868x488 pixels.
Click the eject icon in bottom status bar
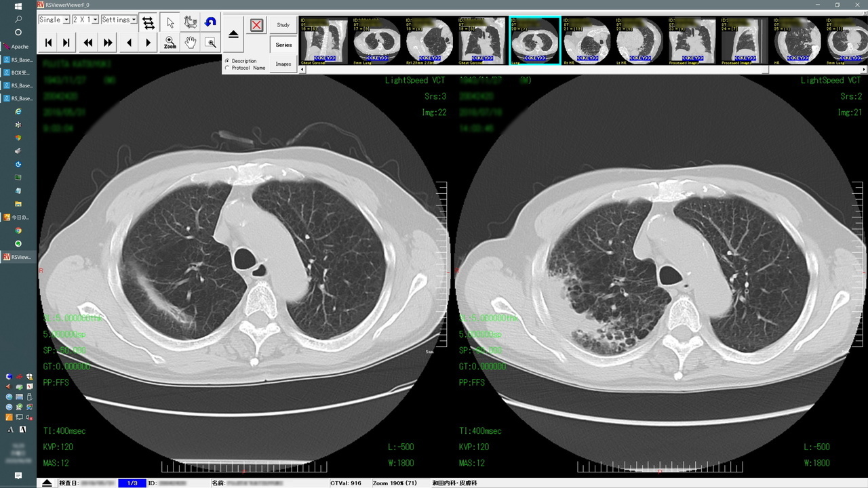pos(47,483)
